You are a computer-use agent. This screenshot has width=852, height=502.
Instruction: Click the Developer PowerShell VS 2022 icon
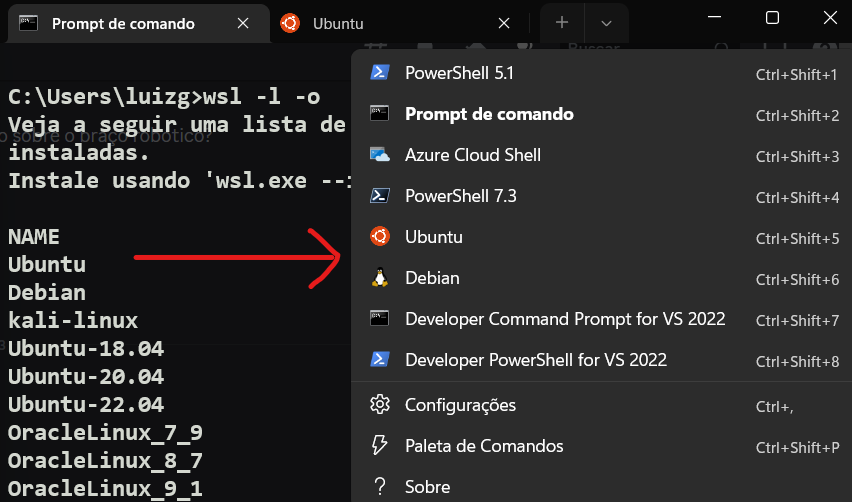click(380, 359)
